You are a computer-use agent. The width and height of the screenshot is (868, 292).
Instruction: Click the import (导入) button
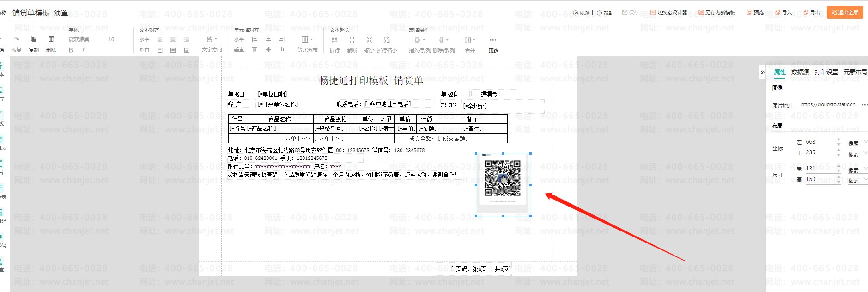tap(783, 12)
